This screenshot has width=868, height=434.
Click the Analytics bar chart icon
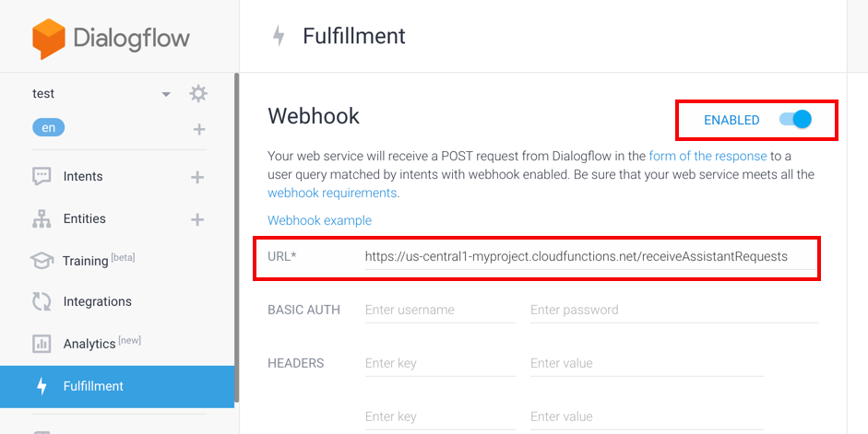coord(42,344)
